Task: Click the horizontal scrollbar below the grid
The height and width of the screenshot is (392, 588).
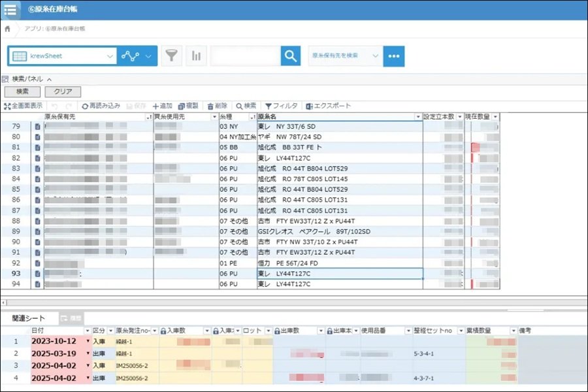Action: pyautogui.click(x=294, y=302)
